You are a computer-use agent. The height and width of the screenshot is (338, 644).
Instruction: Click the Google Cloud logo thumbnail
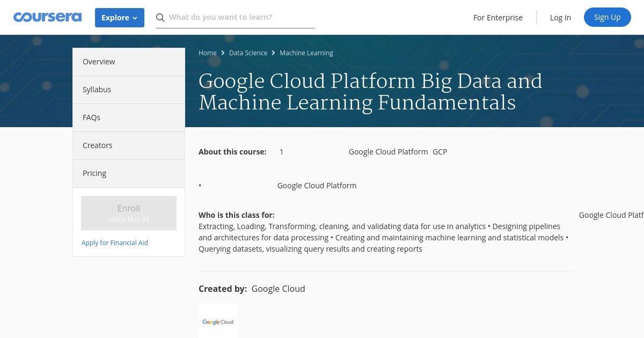coord(218,321)
